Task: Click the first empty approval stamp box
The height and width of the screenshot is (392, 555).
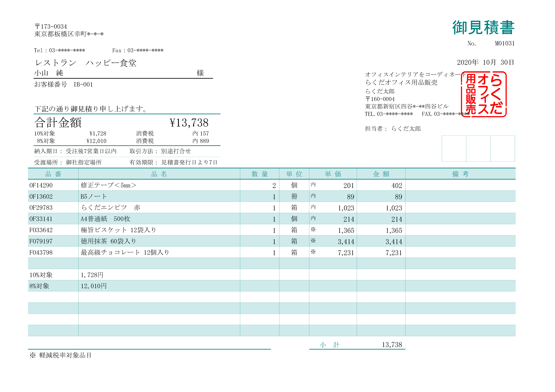Action: coord(454,148)
